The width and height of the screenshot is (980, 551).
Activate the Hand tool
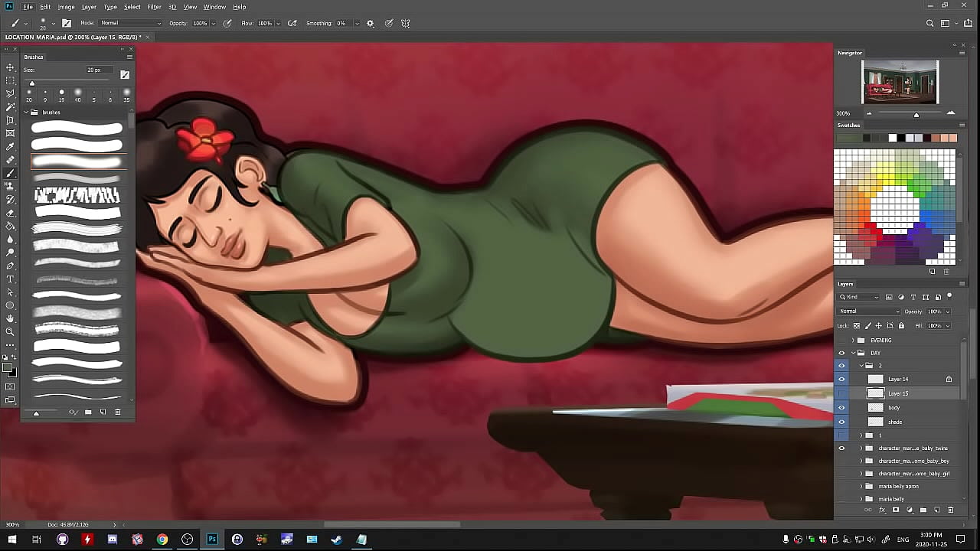coord(10,318)
